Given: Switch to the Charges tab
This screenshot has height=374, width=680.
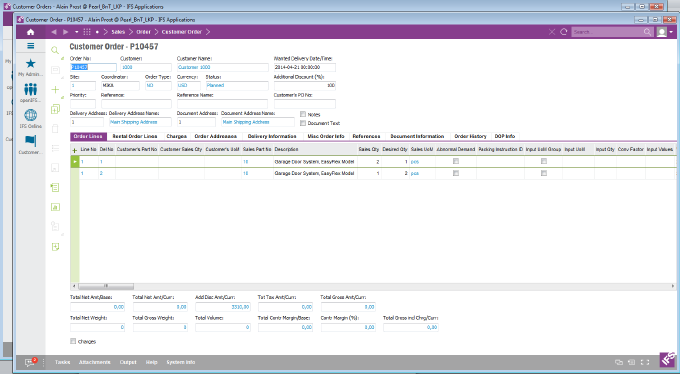Looking at the screenshot, I should pos(177,136).
